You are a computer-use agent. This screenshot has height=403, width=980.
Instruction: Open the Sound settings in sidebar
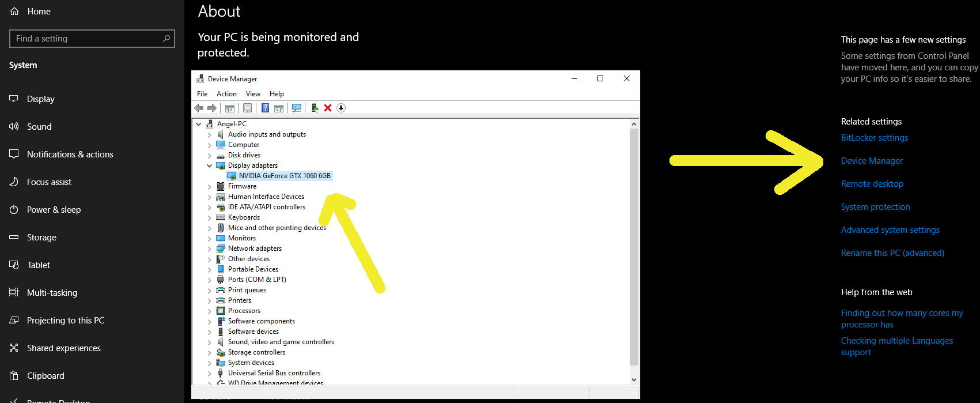pyautogui.click(x=39, y=127)
